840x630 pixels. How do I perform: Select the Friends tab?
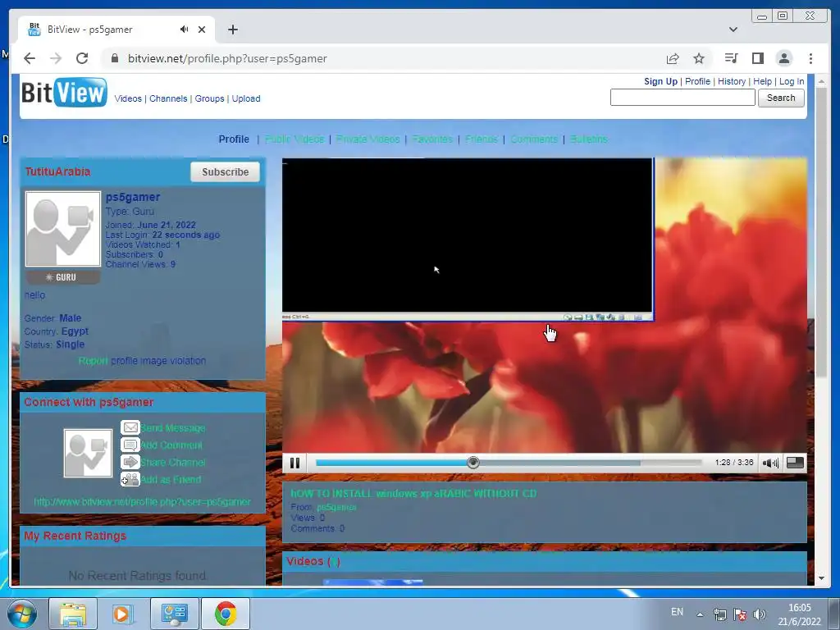481,139
